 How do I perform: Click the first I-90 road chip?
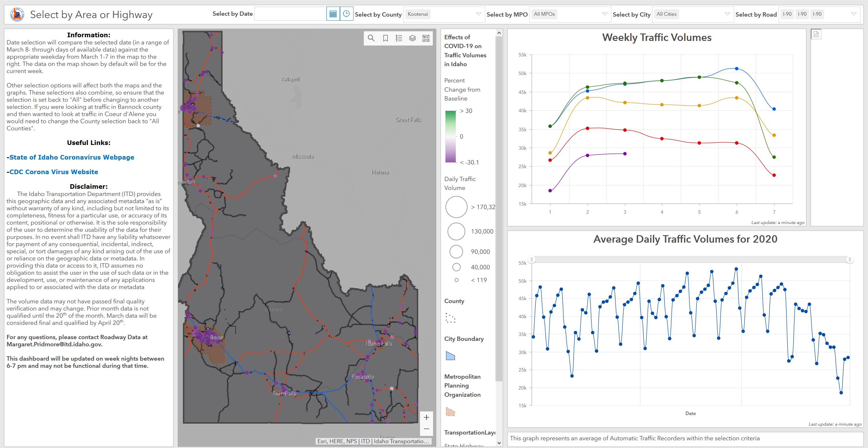coord(787,14)
